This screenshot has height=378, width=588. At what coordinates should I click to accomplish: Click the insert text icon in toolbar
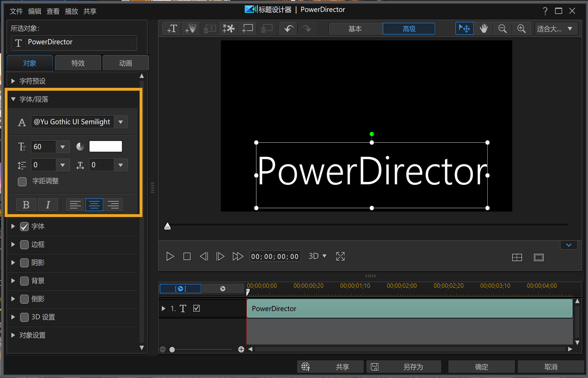[x=172, y=29]
